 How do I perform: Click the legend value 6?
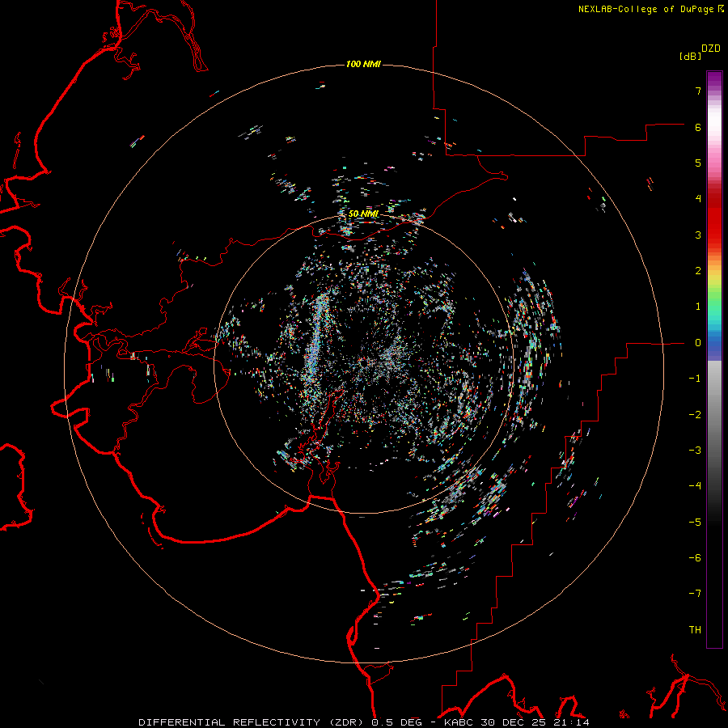tap(698, 127)
